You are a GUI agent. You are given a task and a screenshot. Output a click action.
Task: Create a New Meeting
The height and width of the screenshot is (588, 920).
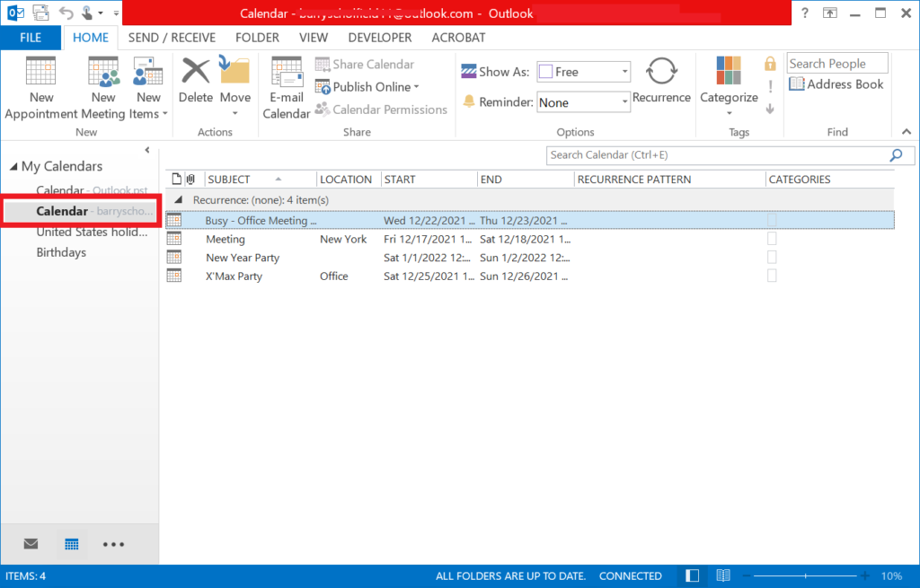point(103,89)
